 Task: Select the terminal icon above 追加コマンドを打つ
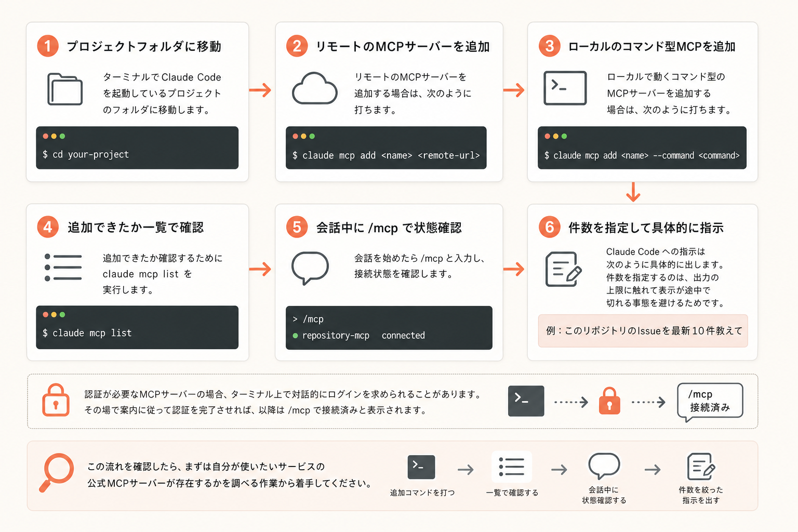coord(421,467)
